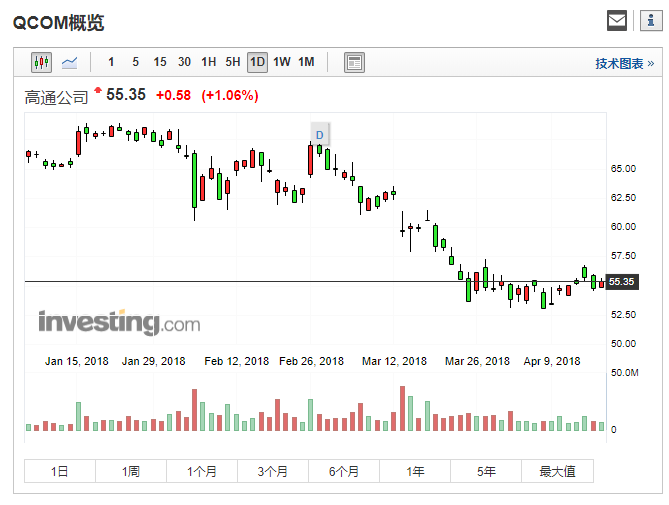Choose the 1年 time range

coord(415,471)
